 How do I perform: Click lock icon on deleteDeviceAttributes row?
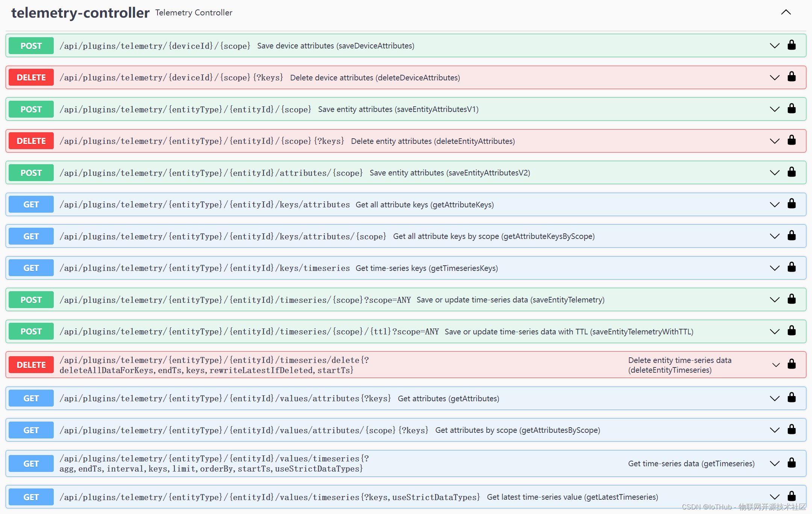[791, 77]
